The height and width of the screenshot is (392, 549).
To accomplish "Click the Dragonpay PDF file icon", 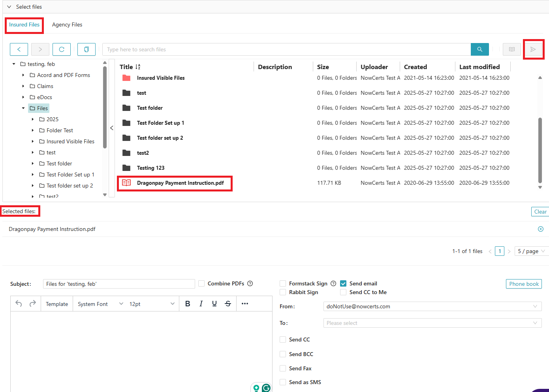I will click(126, 183).
